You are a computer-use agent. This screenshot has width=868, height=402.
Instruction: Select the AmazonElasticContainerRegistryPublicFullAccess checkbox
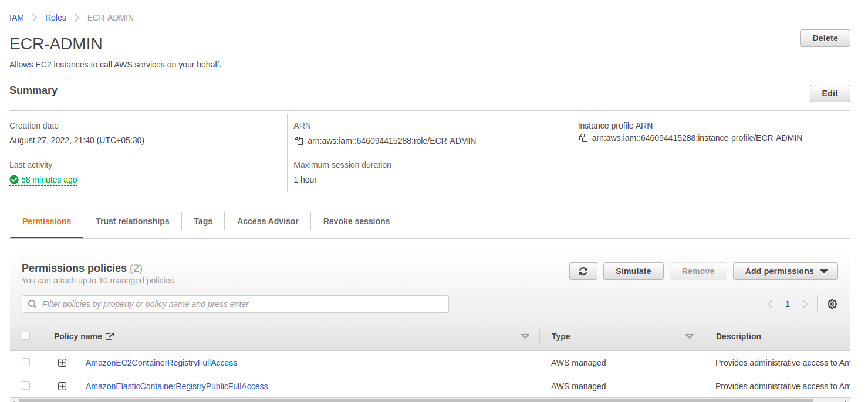tap(26, 386)
